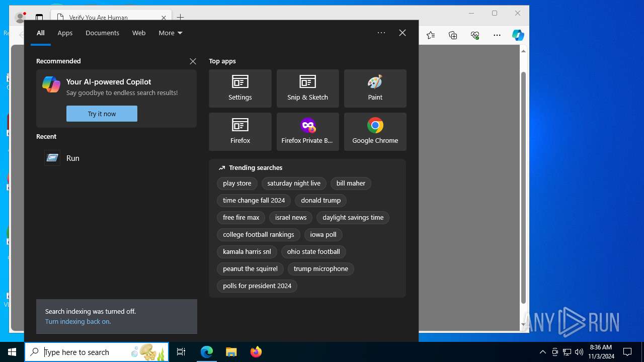
Task: Open notification center icon
Action: point(627,352)
